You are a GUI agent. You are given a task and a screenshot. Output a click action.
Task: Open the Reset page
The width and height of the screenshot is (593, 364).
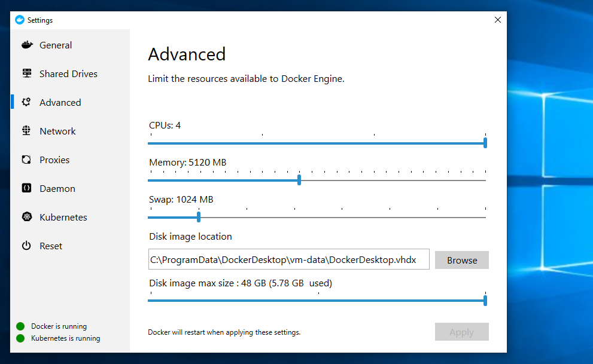coord(70,246)
